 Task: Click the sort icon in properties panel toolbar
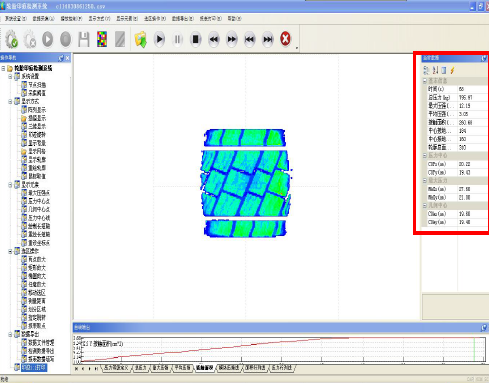[x=435, y=70]
